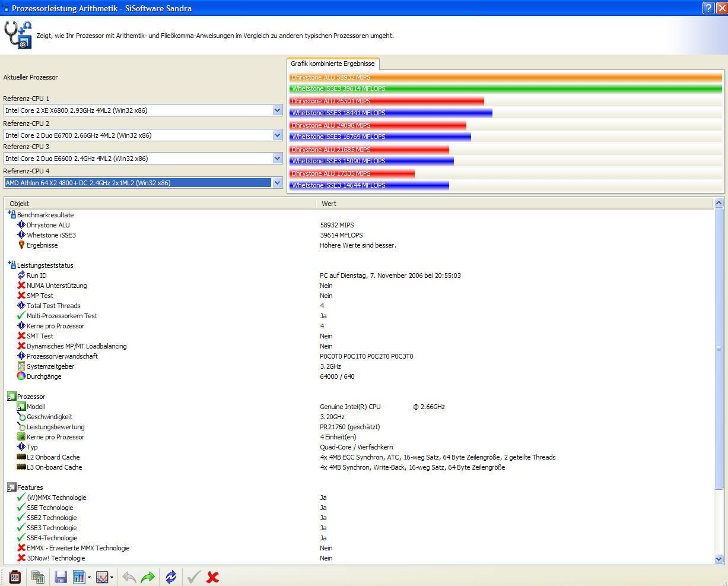The height and width of the screenshot is (586, 728).
Task: Click the grey checkmark OK icon
Action: (193, 577)
